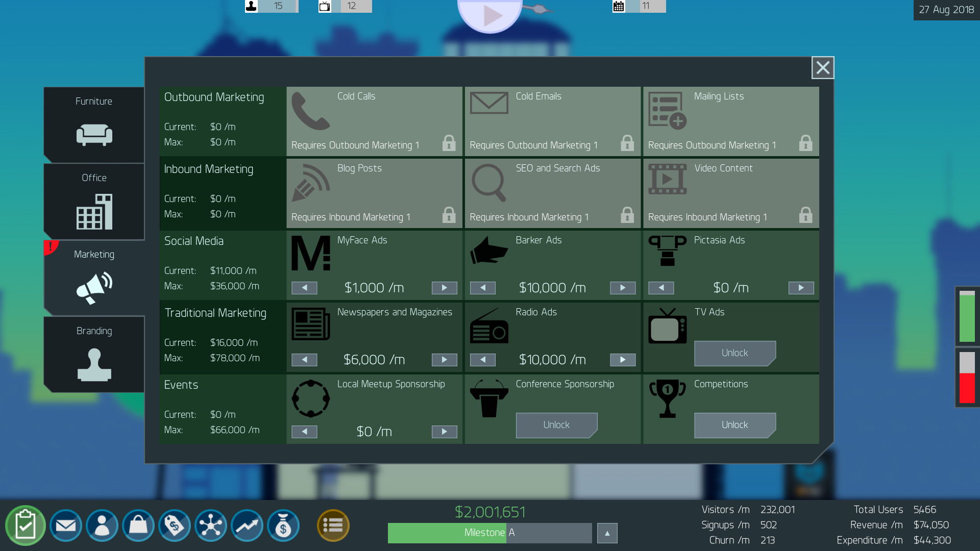The image size is (980, 551).
Task: Click the Barker Ads dog icon
Action: click(489, 250)
